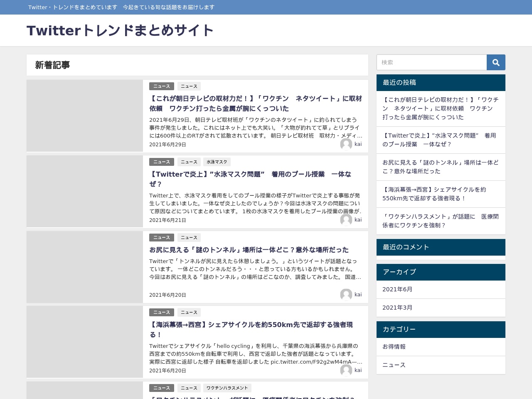Click date 2021年6月29日 on first article
The image size is (532, 399).
coord(168,145)
